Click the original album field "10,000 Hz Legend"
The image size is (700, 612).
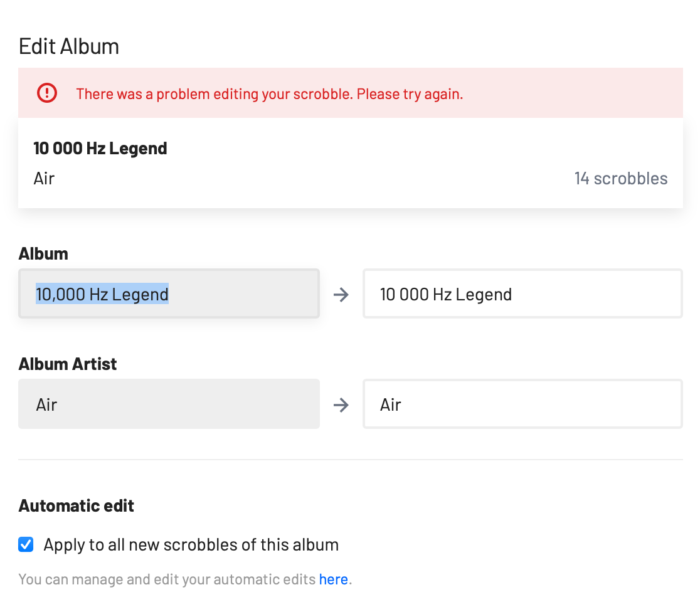[x=169, y=294]
